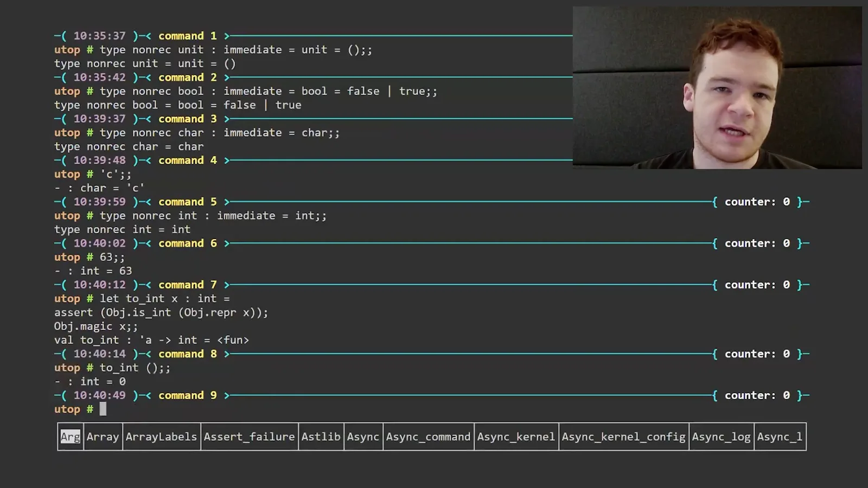Select the Array completion entry

[103, 436]
